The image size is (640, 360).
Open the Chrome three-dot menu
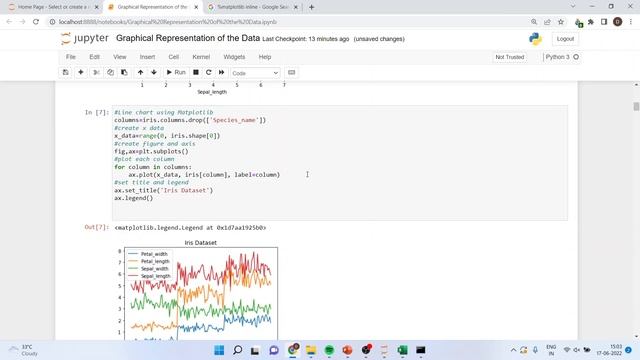coord(631,22)
